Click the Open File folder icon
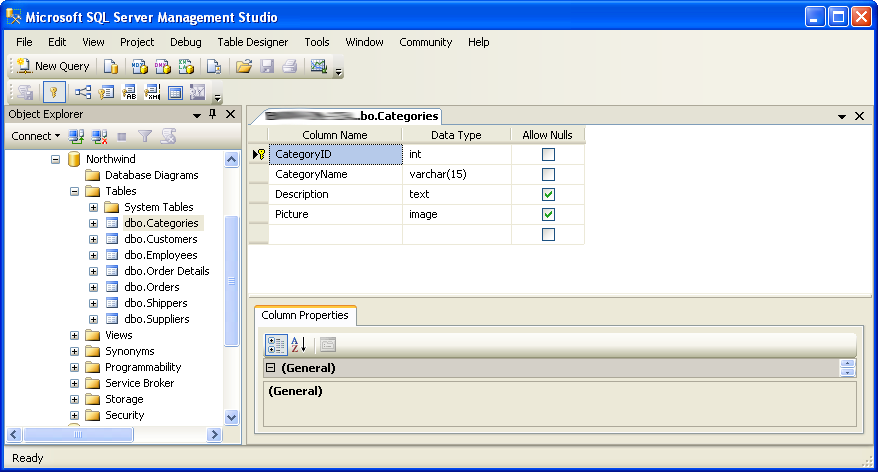 tap(244, 67)
